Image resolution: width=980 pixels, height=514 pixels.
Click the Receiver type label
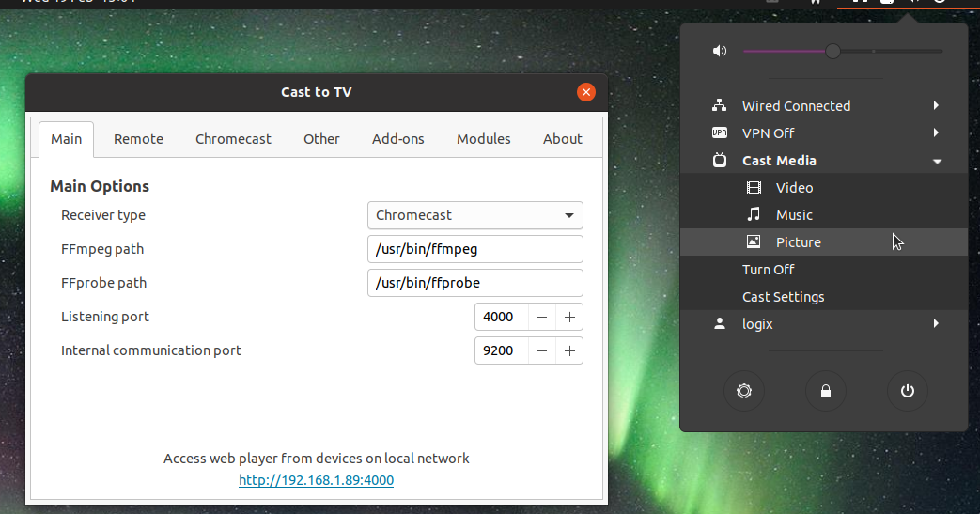click(103, 215)
